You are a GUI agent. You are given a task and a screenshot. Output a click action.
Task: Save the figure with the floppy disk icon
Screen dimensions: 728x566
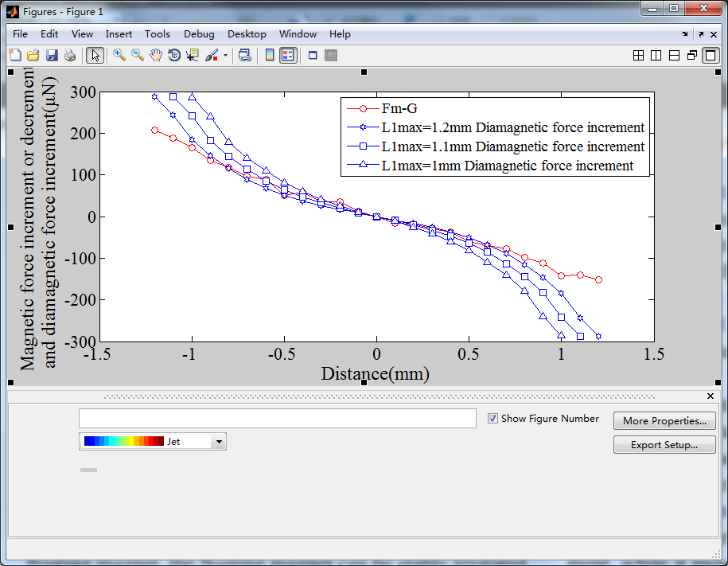point(52,55)
